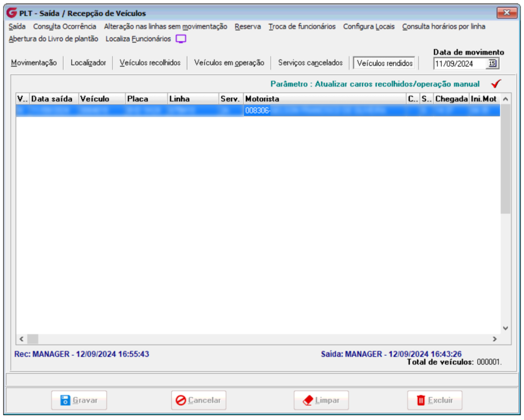
Task: Open the Consulta Ocorrência menu
Action: pos(64,26)
